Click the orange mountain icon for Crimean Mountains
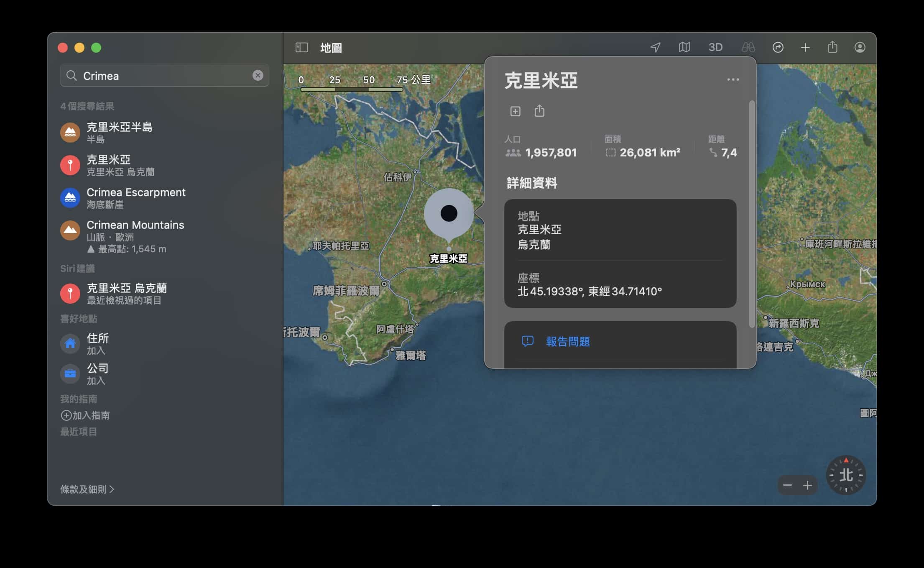This screenshot has width=924, height=568. point(70,230)
